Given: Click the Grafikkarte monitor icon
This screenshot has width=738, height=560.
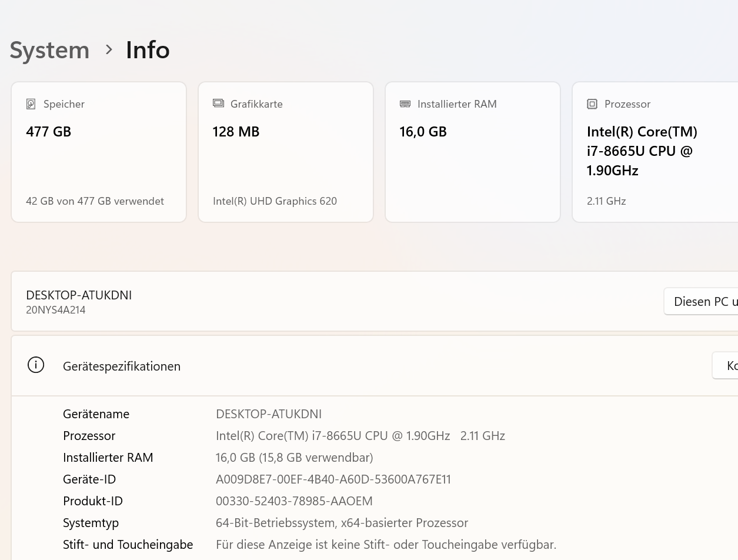Looking at the screenshot, I should (218, 104).
